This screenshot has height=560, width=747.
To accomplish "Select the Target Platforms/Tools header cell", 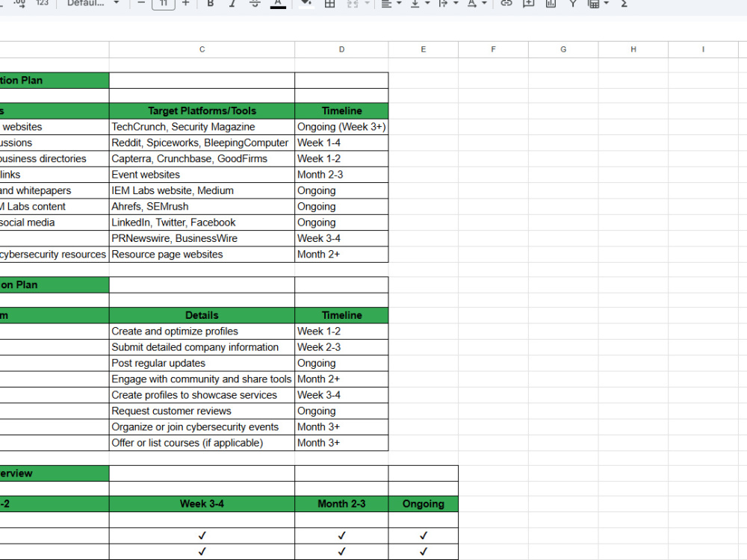I will 202,111.
